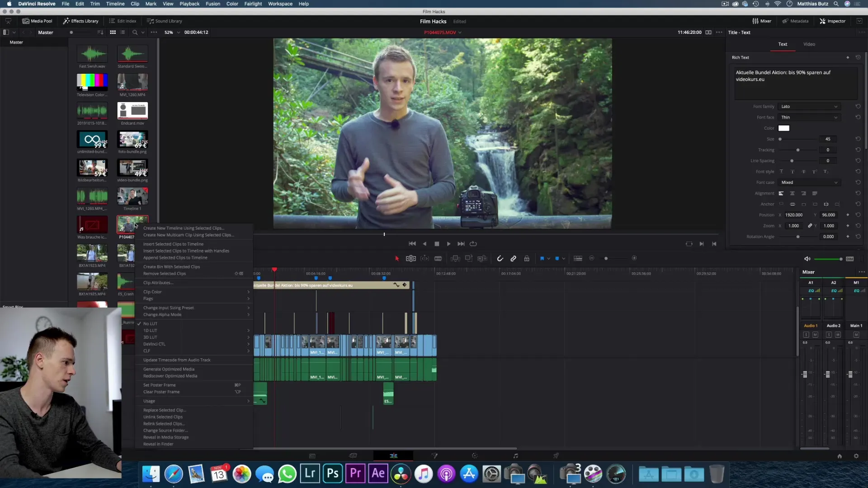Toggle audio mute speaker icon
The width and height of the screenshot is (868, 488).
(807, 259)
